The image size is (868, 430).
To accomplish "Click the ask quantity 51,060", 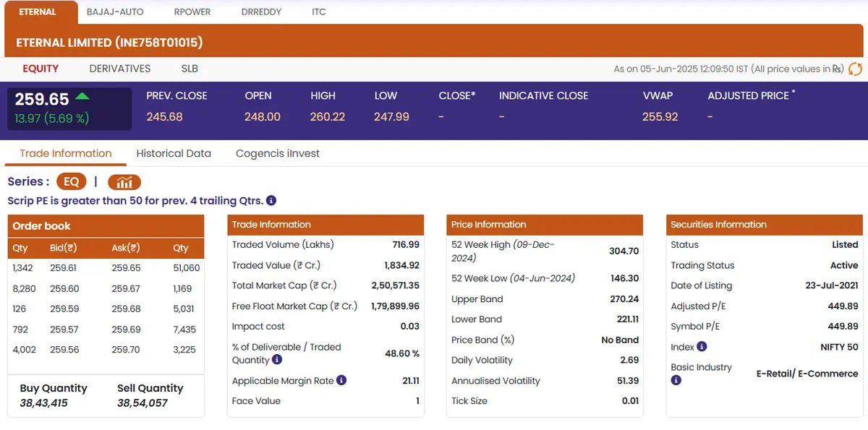I will click(x=187, y=268).
